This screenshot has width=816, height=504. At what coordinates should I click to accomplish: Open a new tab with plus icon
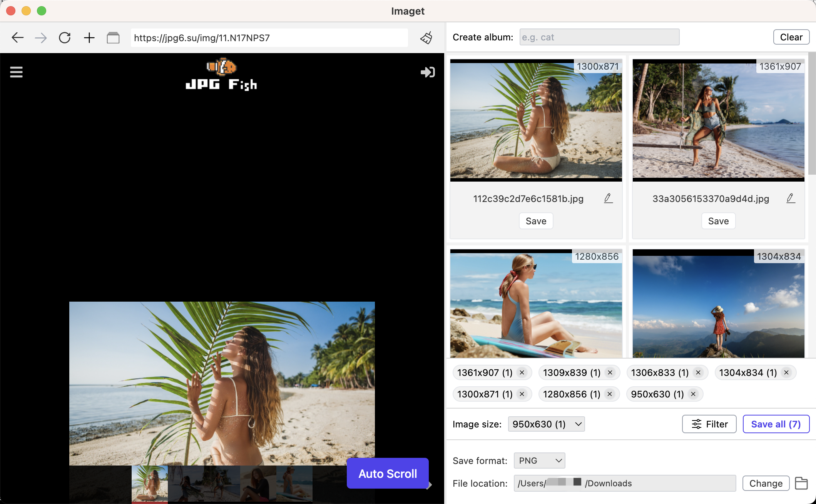point(89,38)
